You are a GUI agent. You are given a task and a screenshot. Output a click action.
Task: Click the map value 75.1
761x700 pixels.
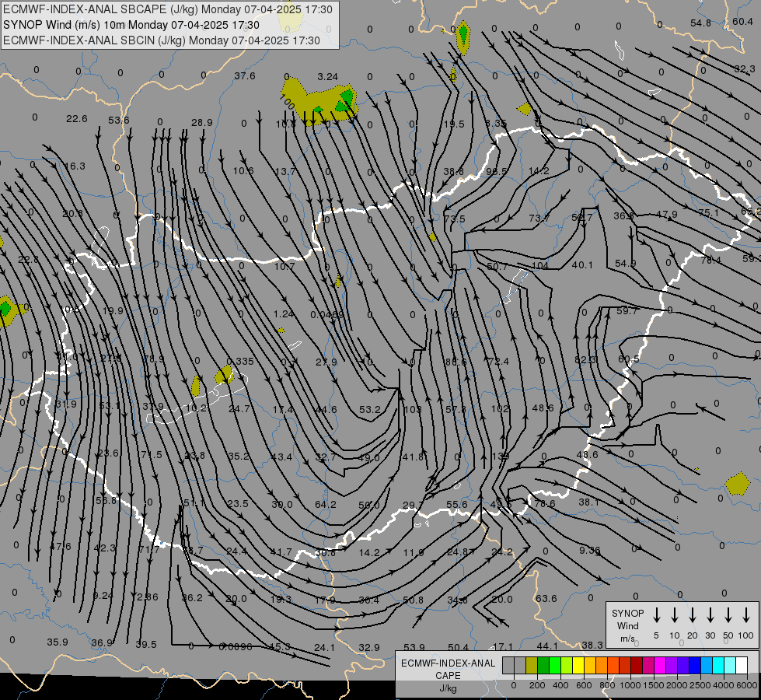[x=709, y=213]
